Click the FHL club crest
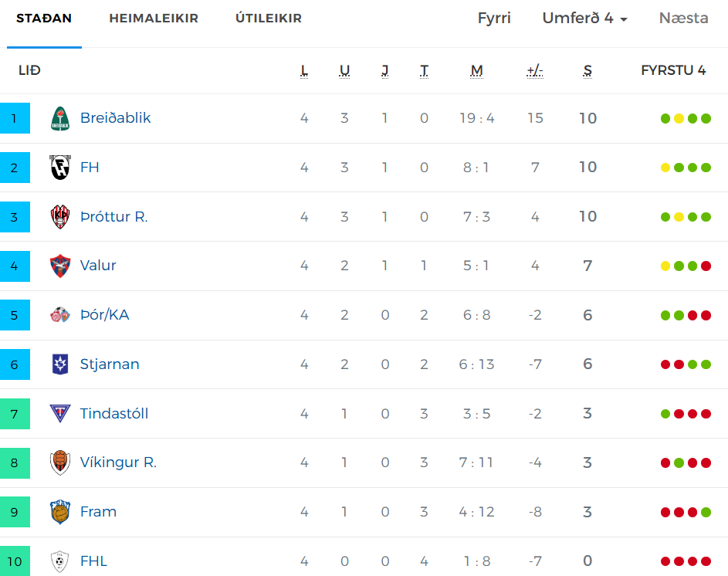This screenshot has height=576, width=728. point(60,561)
